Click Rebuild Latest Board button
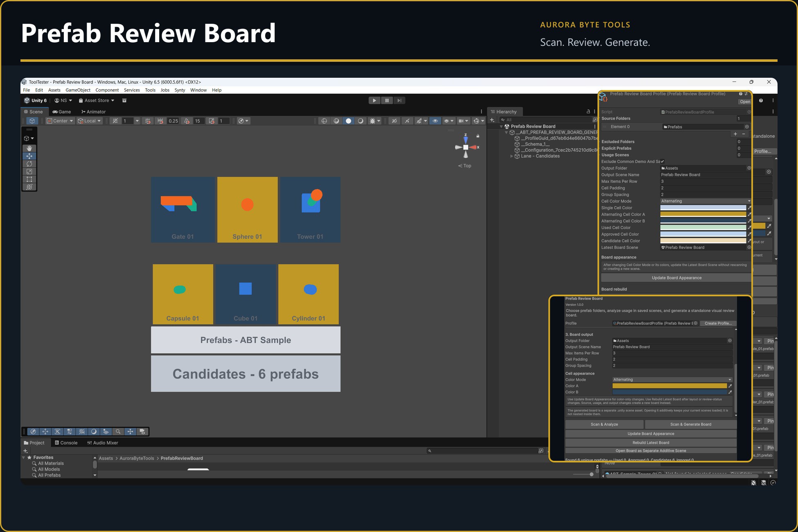 tap(651, 443)
